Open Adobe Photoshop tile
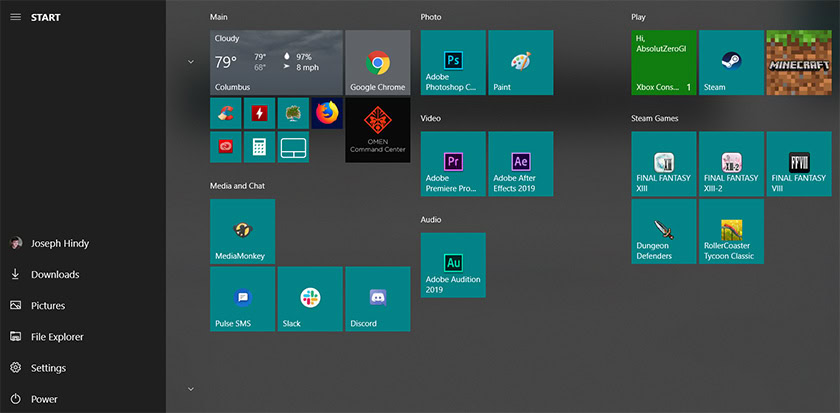840x413 pixels. [x=453, y=63]
